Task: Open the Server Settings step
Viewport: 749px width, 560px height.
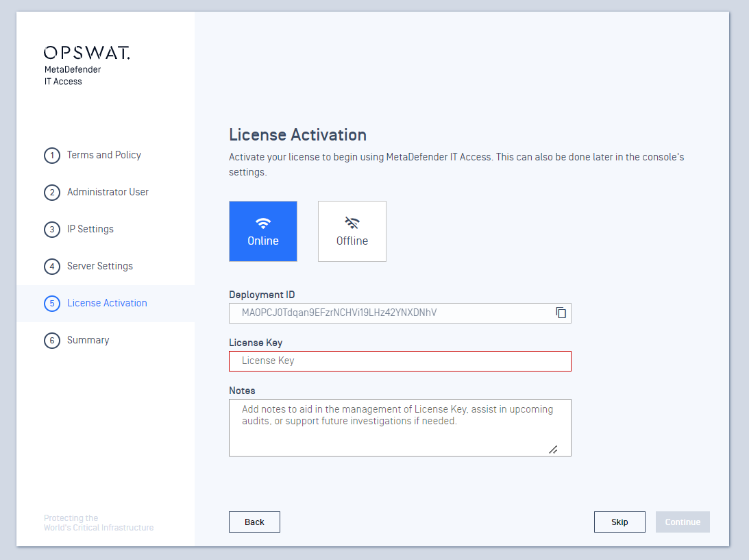Action: 88,266
